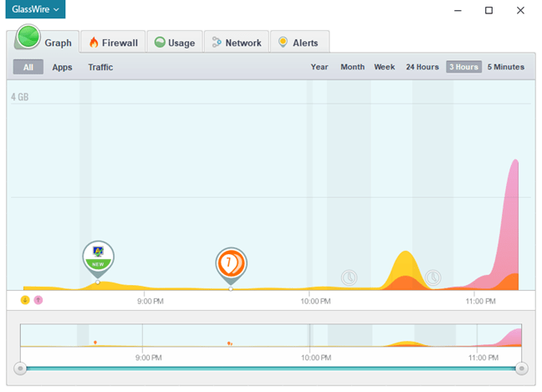
Task: Open the NEW application alert marker
Action: click(x=98, y=257)
